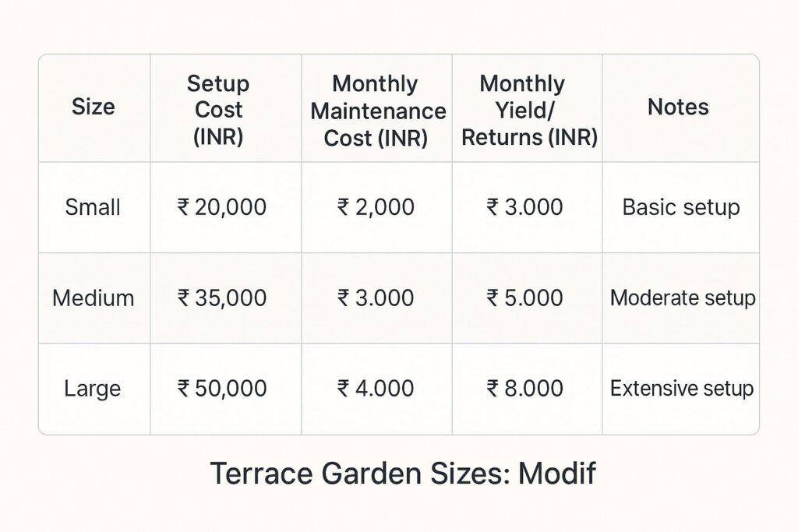798x532 pixels.
Task: Click the ₹ 50,000 setup cost cell
Action: click(222, 388)
